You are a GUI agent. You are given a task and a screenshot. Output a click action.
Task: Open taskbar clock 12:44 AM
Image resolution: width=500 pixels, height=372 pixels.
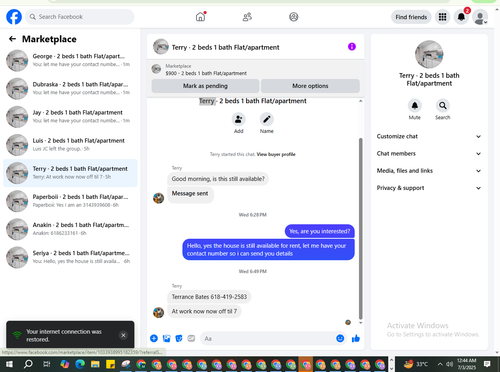[x=467, y=364]
